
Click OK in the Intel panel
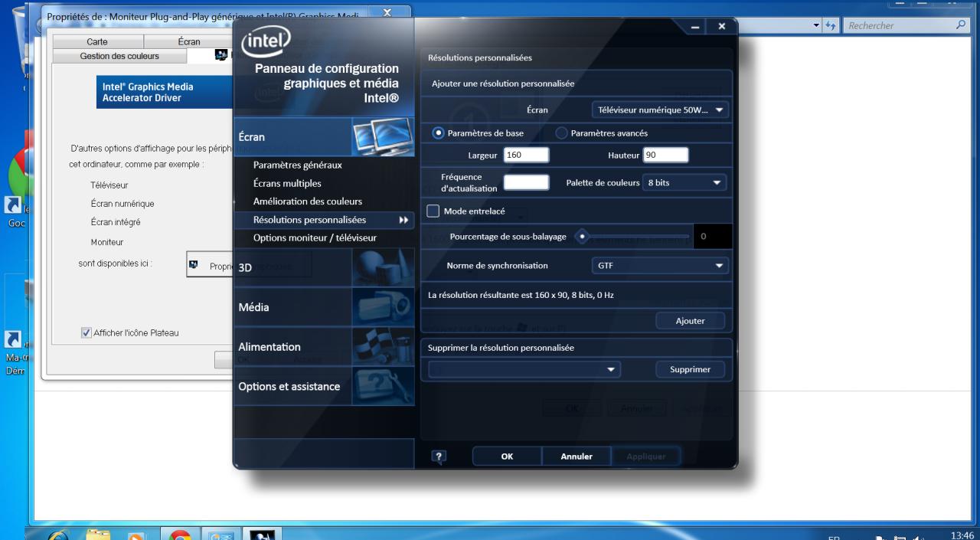click(507, 456)
